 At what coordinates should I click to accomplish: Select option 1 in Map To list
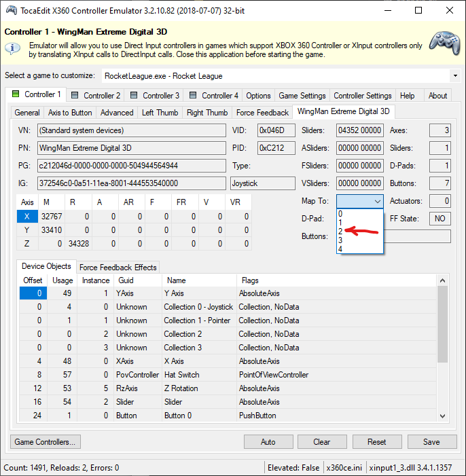point(359,223)
